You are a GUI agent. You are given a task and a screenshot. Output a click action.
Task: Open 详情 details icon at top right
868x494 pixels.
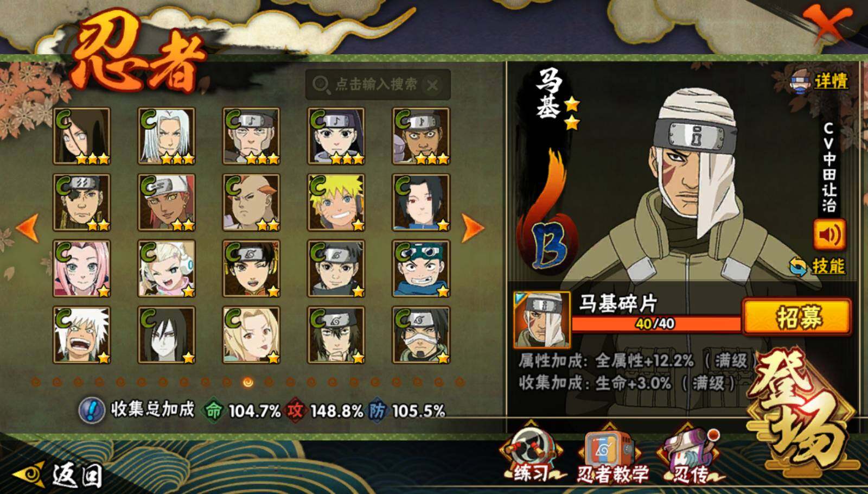819,80
